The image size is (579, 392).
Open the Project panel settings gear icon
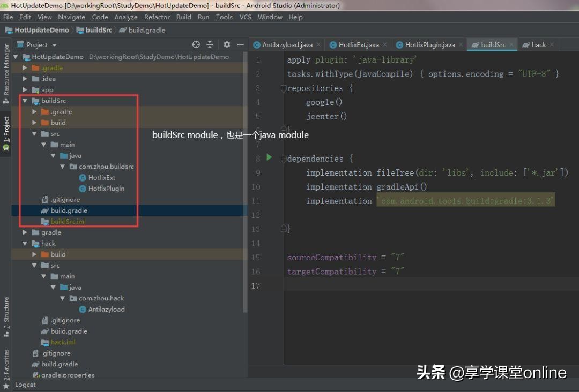point(226,44)
